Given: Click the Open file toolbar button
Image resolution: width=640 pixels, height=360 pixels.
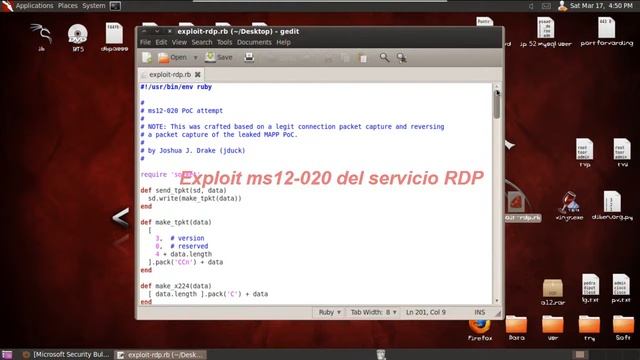Looking at the screenshot, I should (172, 58).
